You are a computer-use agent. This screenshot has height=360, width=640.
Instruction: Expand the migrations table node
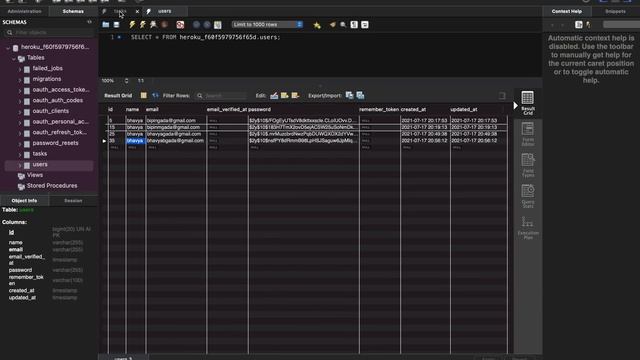[x=20, y=80]
